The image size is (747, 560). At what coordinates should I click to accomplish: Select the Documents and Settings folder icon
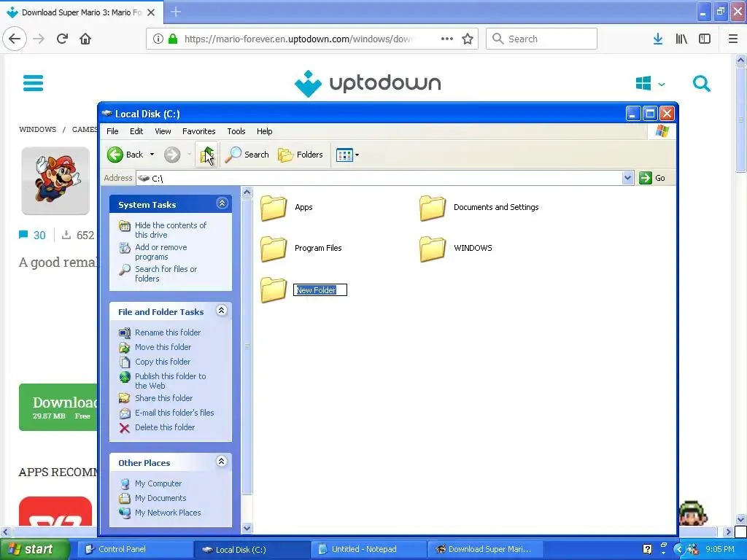[432, 208]
